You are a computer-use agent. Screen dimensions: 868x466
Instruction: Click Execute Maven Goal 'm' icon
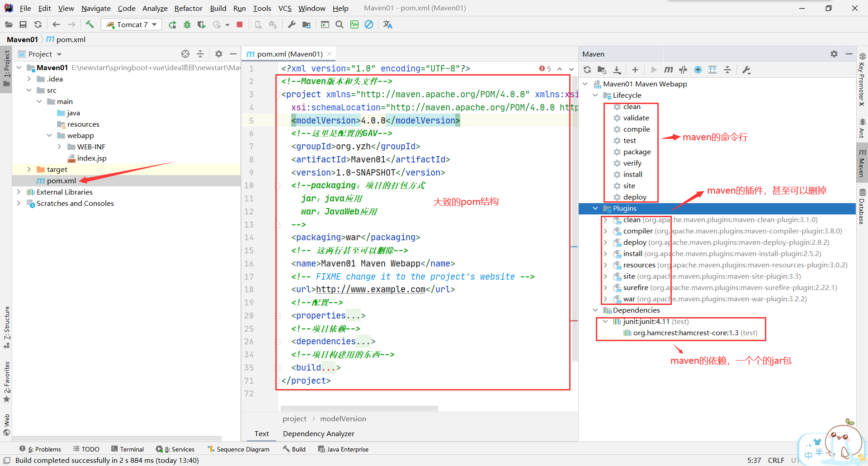pyautogui.click(x=668, y=70)
